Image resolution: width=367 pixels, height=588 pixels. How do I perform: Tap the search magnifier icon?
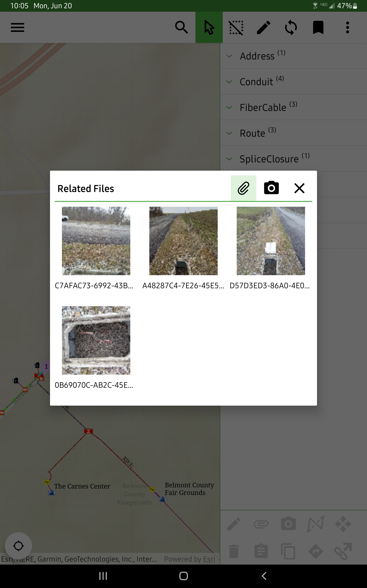click(x=181, y=28)
